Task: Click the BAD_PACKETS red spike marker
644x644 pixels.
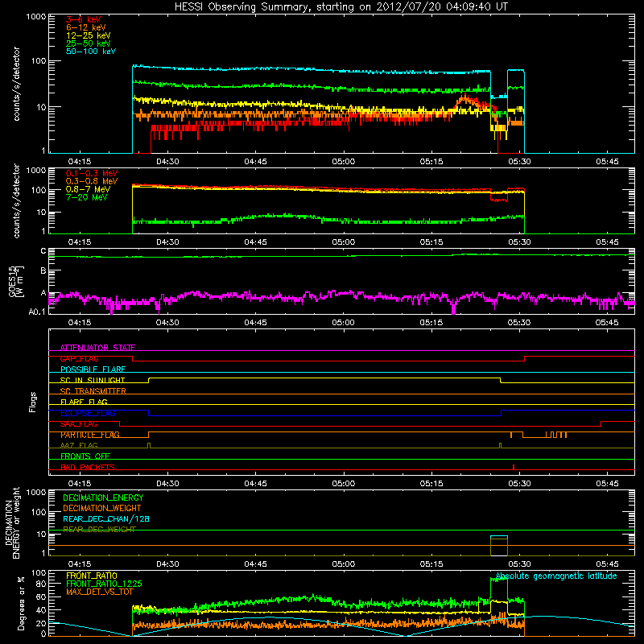Action: point(514,467)
